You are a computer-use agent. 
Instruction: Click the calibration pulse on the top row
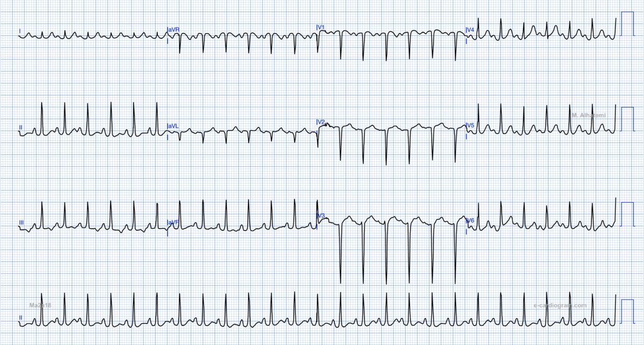tap(627, 24)
